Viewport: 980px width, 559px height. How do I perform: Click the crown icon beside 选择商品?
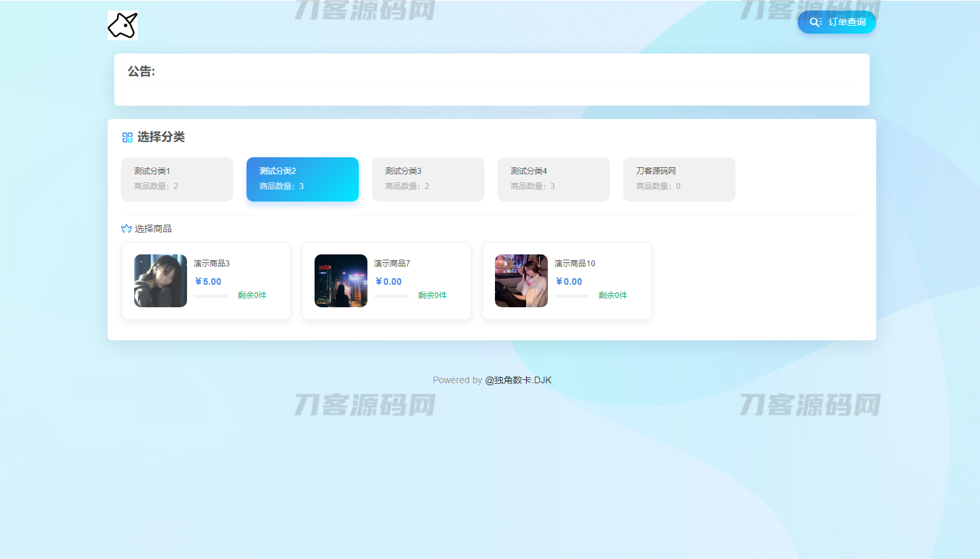(x=126, y=228)
